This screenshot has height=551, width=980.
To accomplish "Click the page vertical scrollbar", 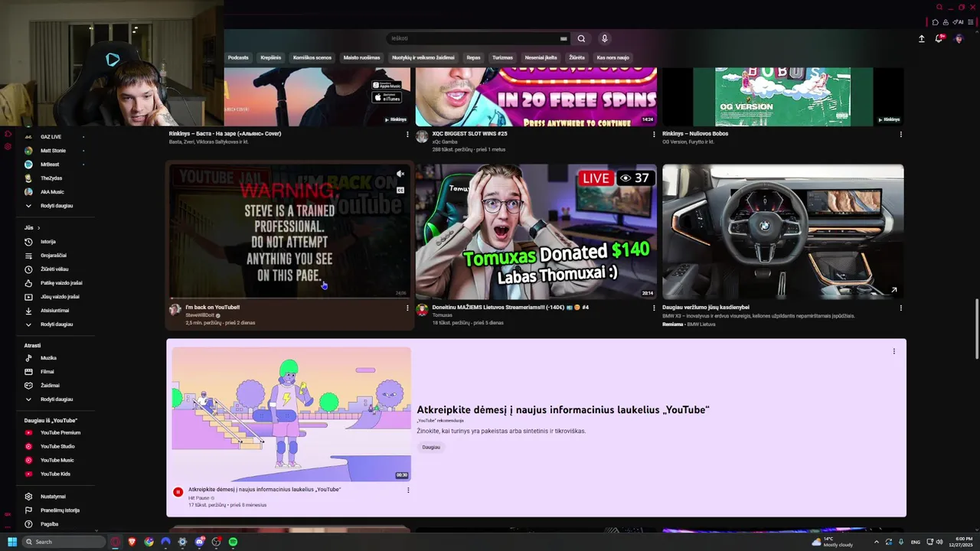I will pyautogui.click(x=976, y=329).
